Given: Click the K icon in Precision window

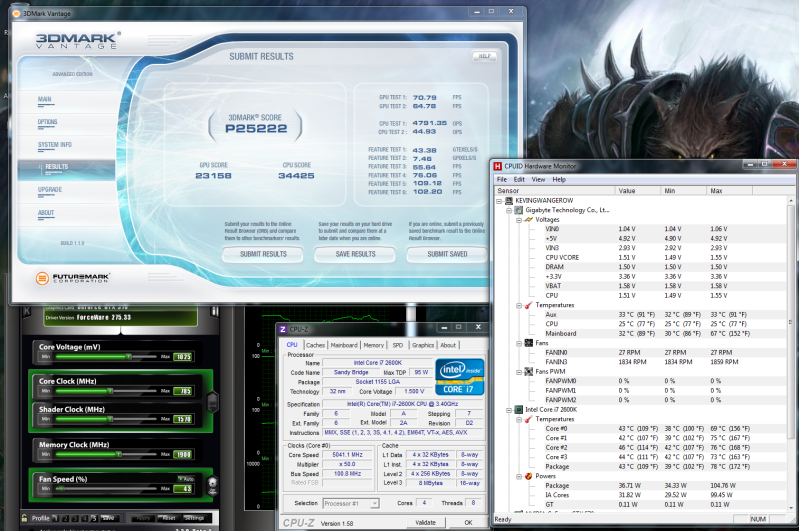Looking at the screenshot, I should point(27,311).
